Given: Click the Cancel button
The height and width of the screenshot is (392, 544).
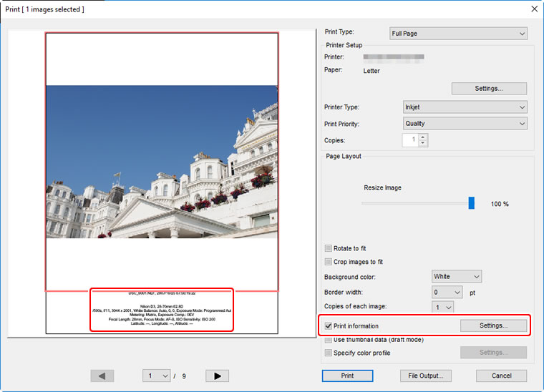Looking at the screenshot, I should pos(501,376).
